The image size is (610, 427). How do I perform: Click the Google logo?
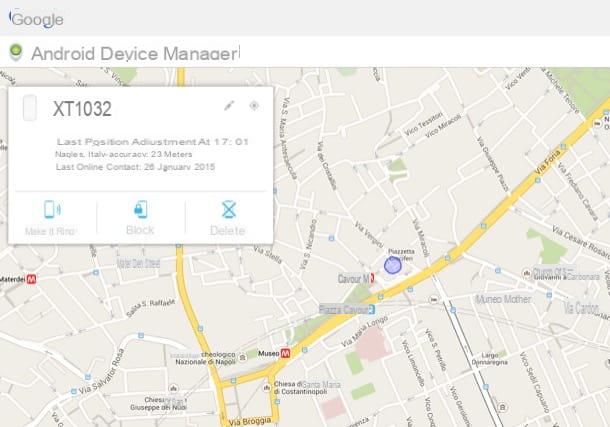(37, 19)
